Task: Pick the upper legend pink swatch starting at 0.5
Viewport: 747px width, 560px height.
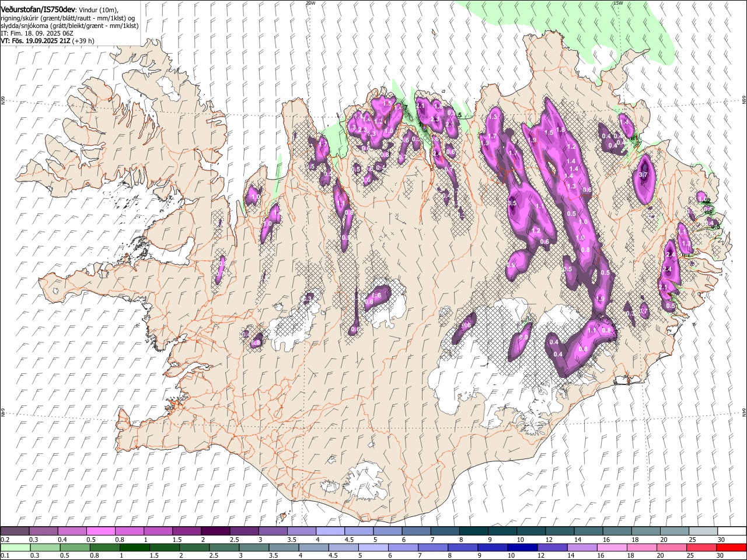Action: click(100, 531)
